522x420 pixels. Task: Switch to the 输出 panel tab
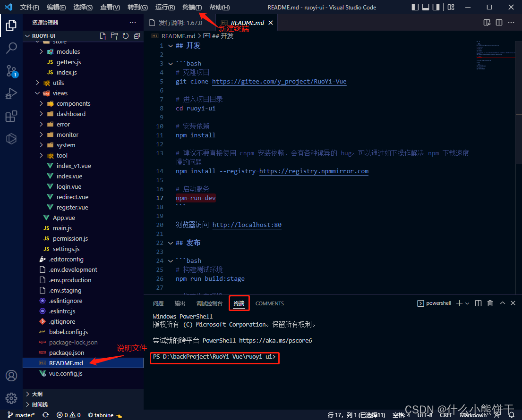pyautogui.click(x=180, y=303)
